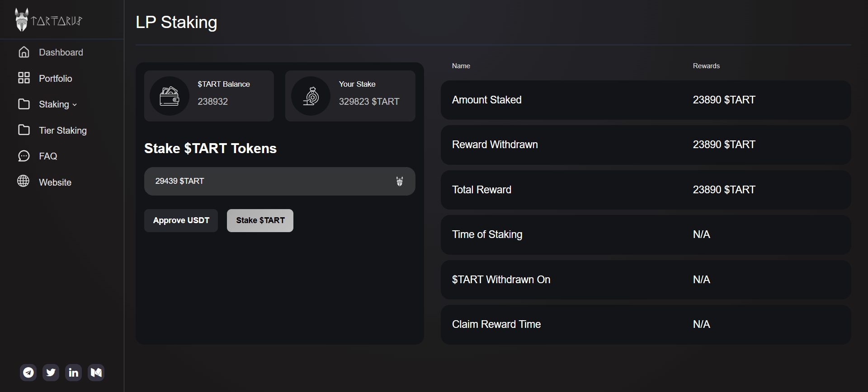
Task: Click the token icon in stake input
Action: [x=399, y=182]
